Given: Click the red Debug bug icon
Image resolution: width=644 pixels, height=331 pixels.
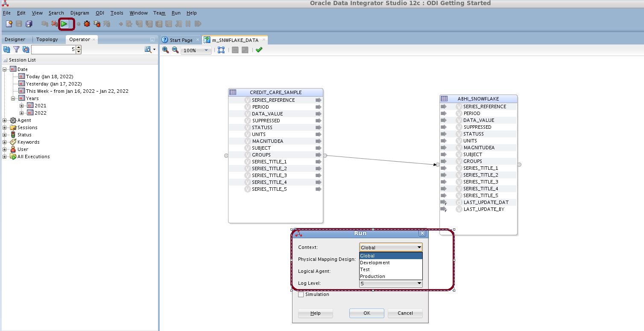Looking at the screenshot, I should click(87, 24).
